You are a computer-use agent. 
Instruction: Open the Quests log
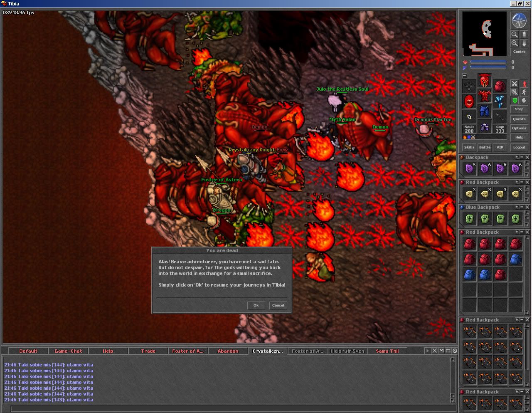519,119
